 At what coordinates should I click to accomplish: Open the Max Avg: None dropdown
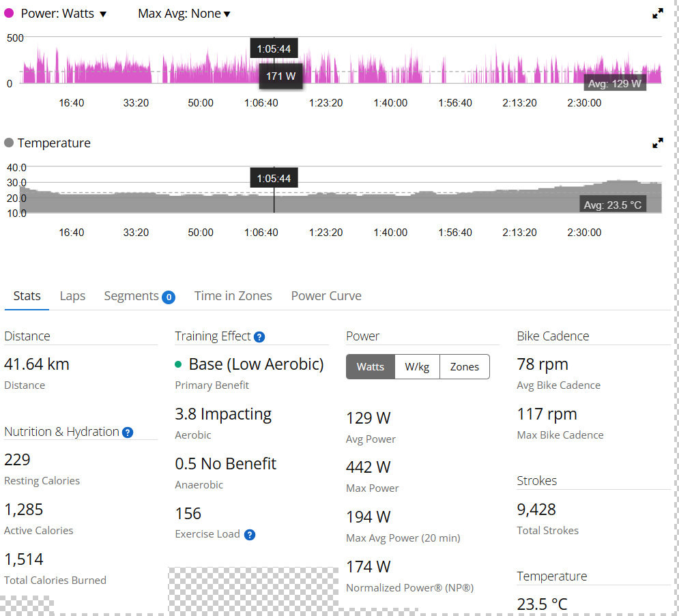click(184, 14)
